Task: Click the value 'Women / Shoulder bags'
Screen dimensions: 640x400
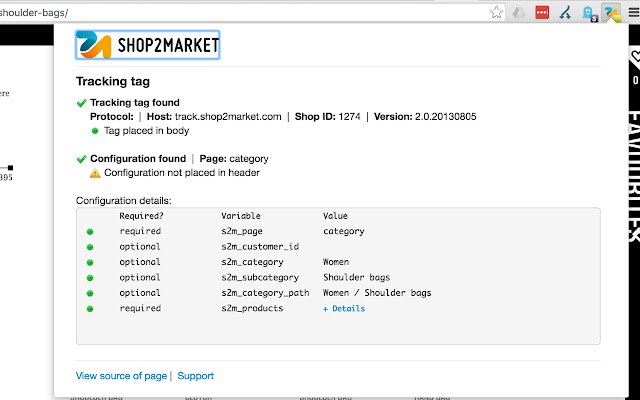Action: point(377,293)
